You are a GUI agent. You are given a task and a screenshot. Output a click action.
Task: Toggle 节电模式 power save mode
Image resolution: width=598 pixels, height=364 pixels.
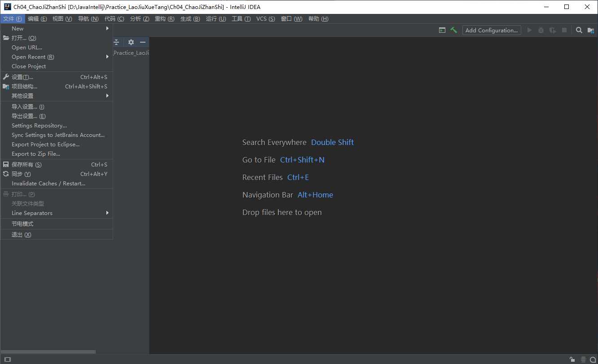click(57, 224)
